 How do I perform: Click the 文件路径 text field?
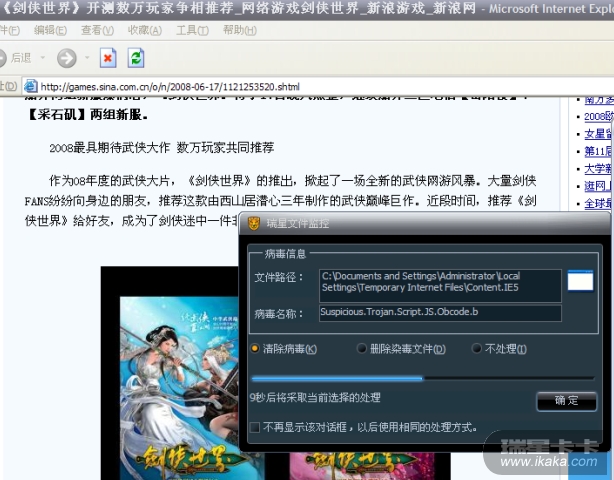point(440,285)
